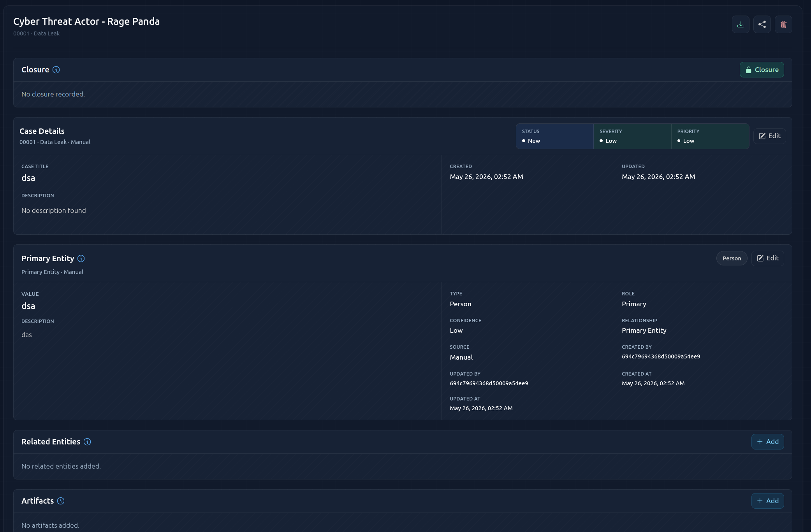Edit the Case Details section
The height and width of the screenshot is (532, 811).
769,136
